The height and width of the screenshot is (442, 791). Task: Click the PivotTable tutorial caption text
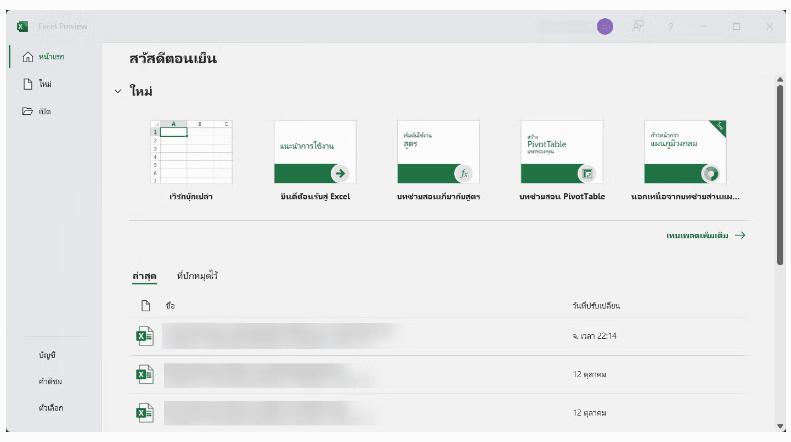click(x=562, y=197)
